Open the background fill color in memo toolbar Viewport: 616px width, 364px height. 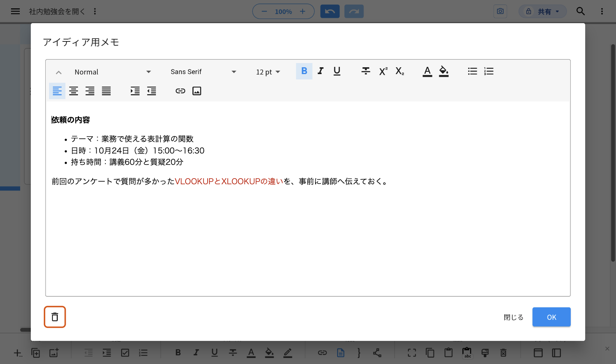[444, 71]
